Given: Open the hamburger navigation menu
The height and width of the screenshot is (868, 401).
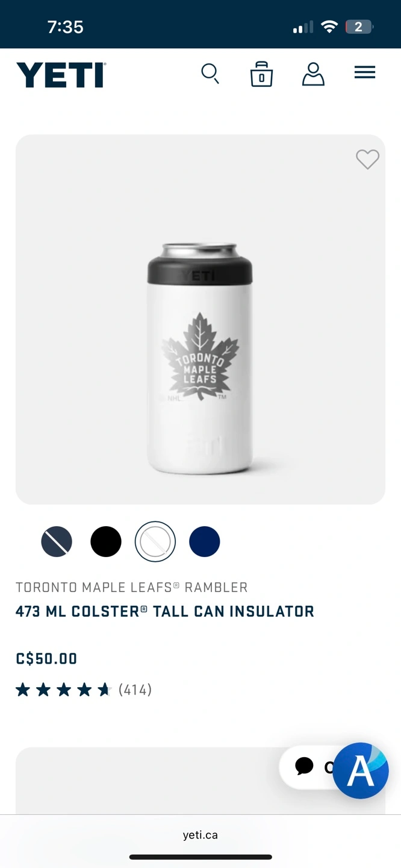Looking at the screenshot, I should pyautogui.click(x=365, y=73).
